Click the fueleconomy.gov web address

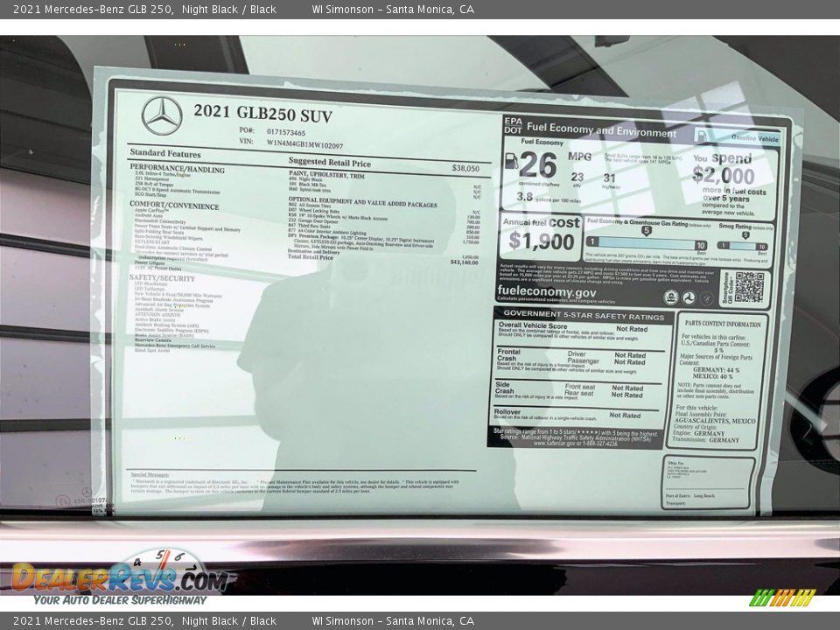coord(546,291)
